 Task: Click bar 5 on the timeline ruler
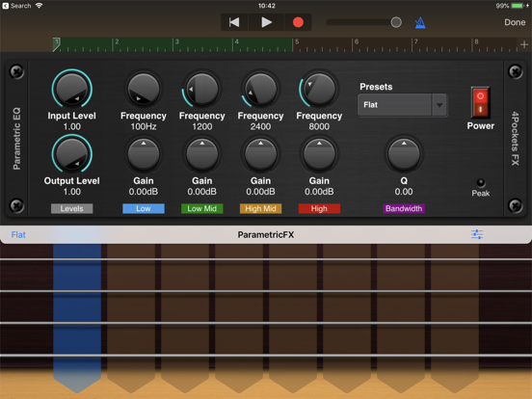point(297,41)
